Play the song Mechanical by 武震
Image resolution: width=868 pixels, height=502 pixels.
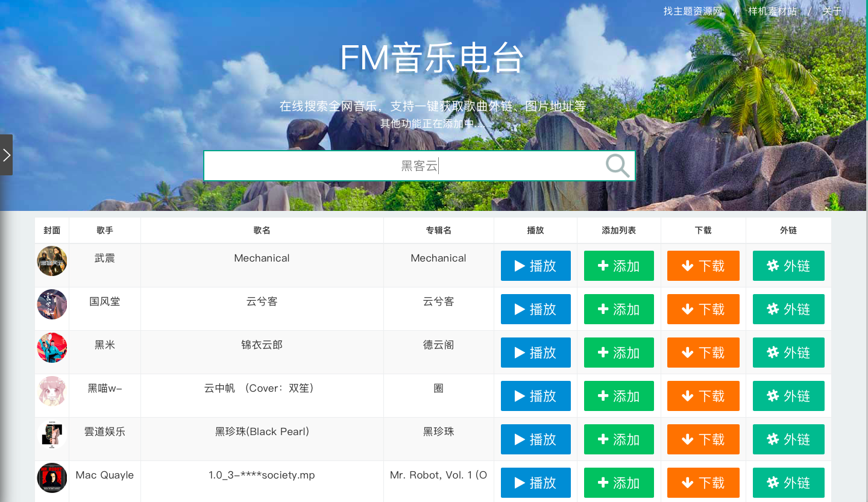pyautogui.click(x=535, y=266)
